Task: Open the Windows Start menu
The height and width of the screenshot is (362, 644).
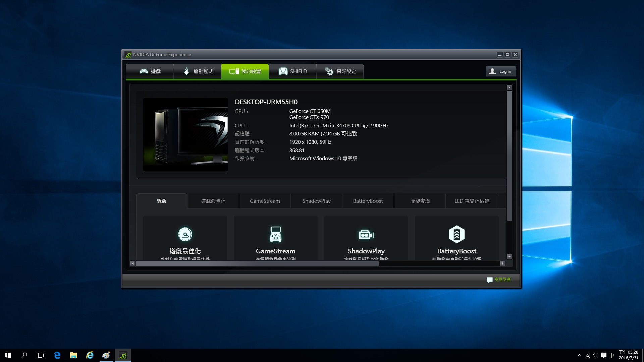Action: 8,355
